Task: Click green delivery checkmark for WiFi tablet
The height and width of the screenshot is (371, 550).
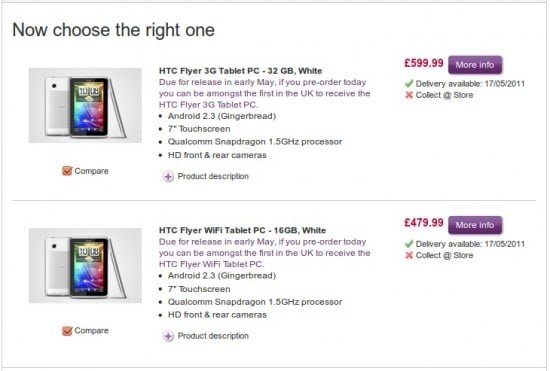Action: (x=409, y=244)
